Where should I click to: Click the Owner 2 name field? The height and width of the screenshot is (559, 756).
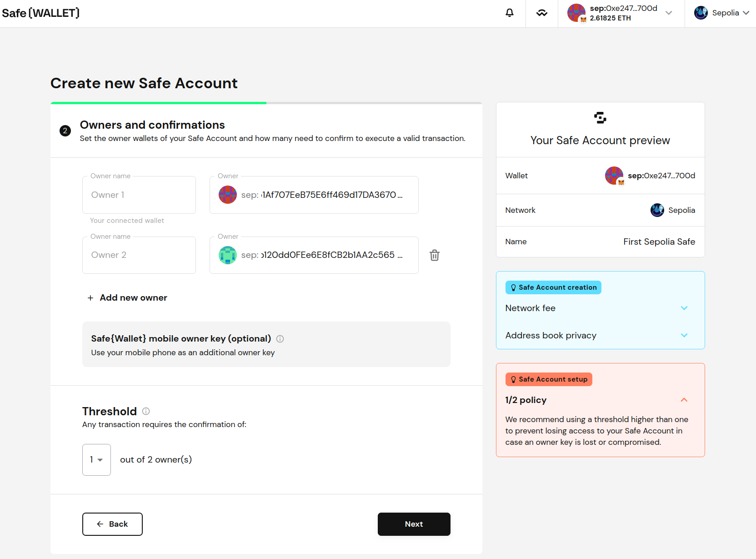139,255
